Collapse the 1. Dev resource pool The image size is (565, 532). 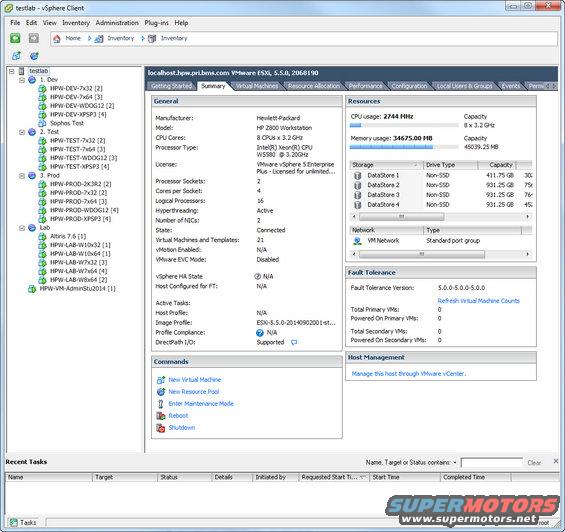pos(22,80)
